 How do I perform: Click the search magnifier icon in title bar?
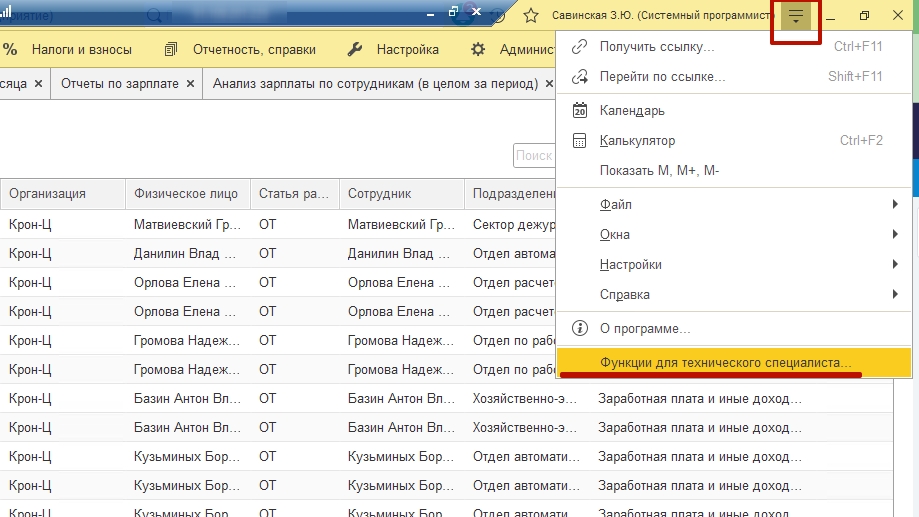tap(155, 15)
